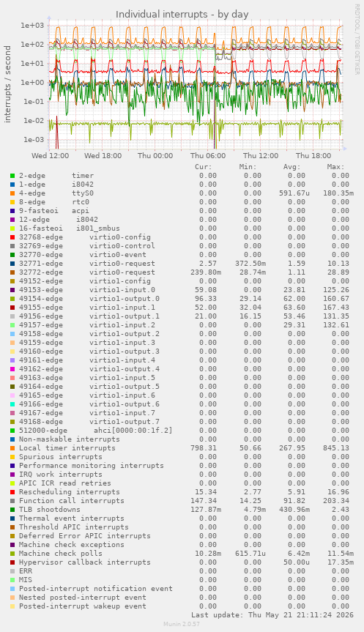The image size is (364, 632).
Task: Click the Thu 06:00 time axis label
Action: (x=208, y=155)
